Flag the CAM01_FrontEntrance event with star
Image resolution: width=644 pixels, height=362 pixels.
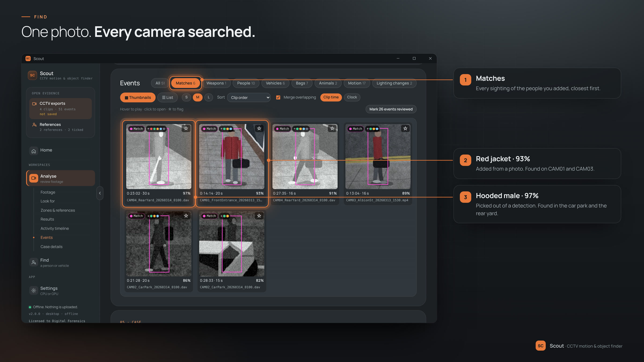[259, 128]
